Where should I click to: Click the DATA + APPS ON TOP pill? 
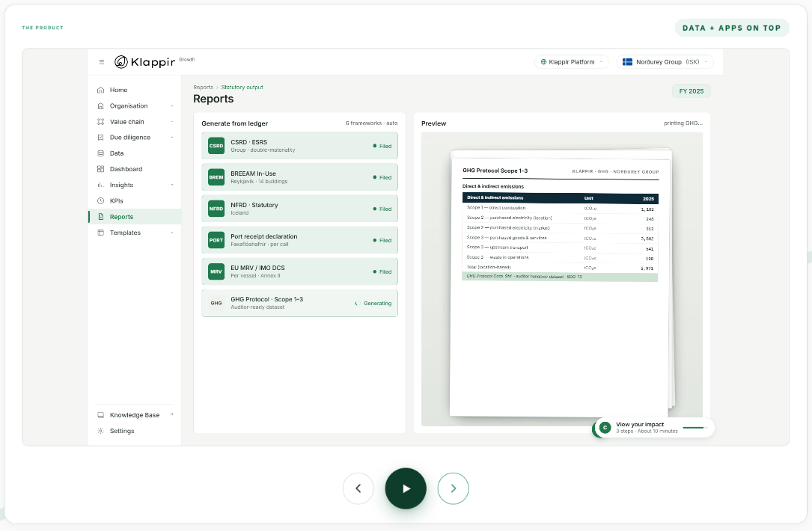[x=732, y=28]
